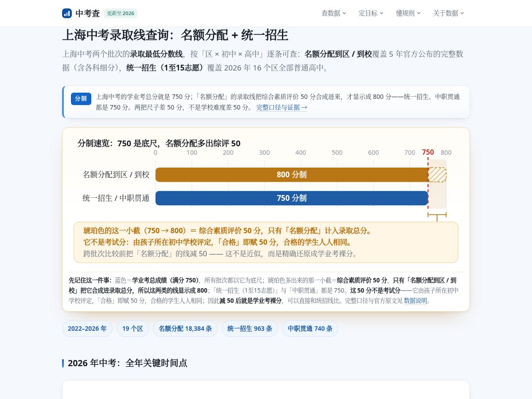Image resolution: width=532 pixels, height=399 pixels.
Task: Click the 名额分配到区 / 到校 chart label
Action: 116,175
